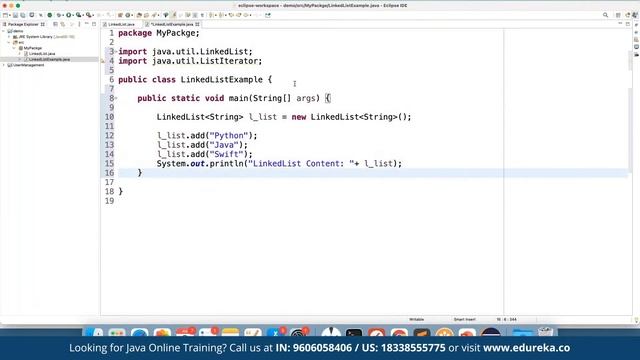Click the Coverage launch icon
Image resolution: width=640 pixels, height=360 pixels.
click(78, 15)
